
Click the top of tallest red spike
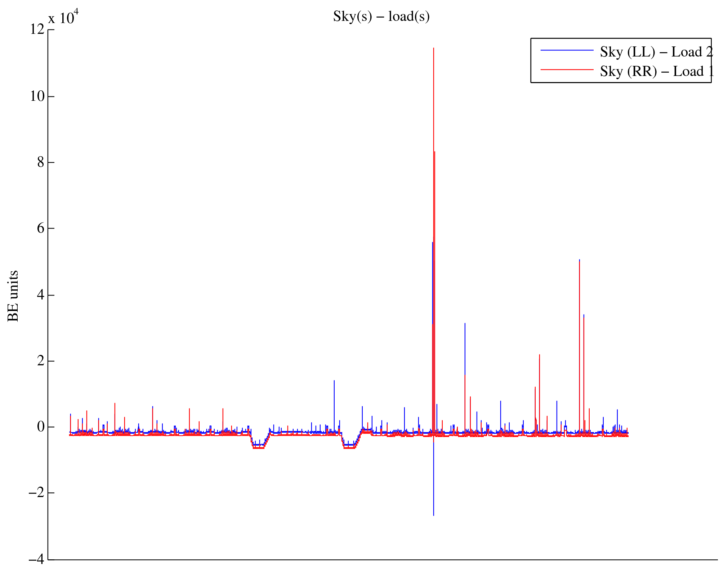click(433, 48)
